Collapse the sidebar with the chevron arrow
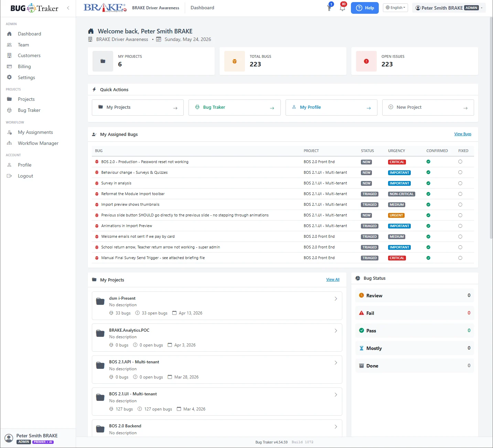The height and width of the screenshot is (448, 493). click(x=68, y=8)
